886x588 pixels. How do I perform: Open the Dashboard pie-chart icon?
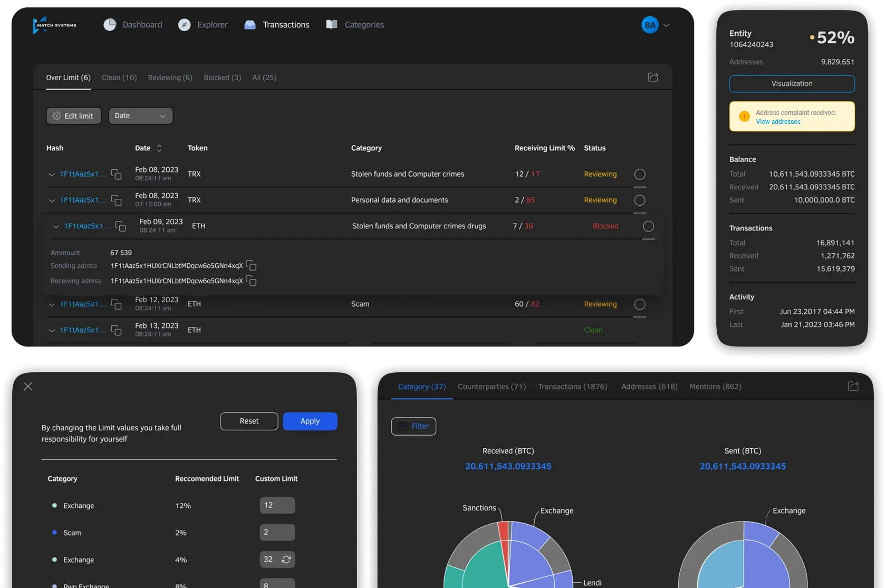tap(110, 25)
